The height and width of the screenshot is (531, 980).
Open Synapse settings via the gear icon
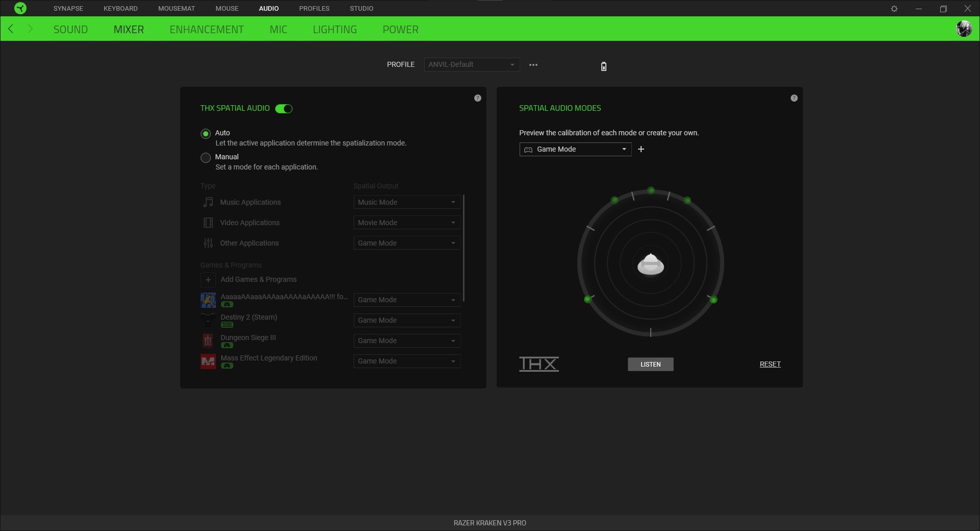[895, 8]
